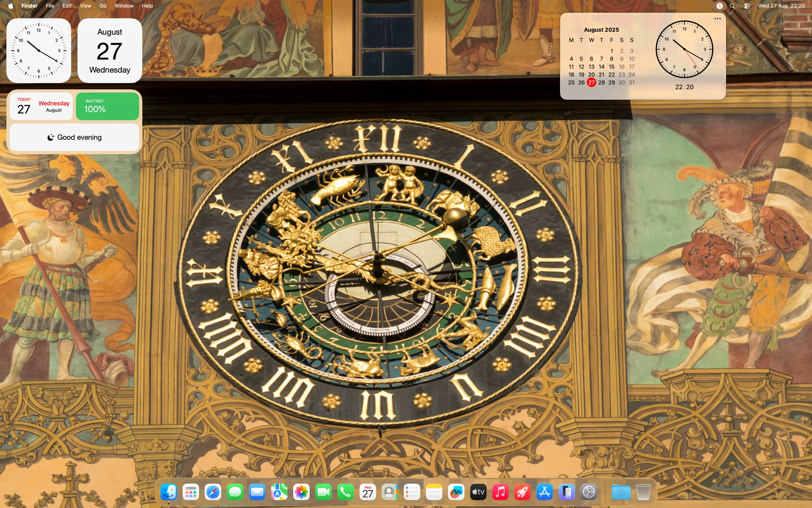Open System Settings gear icon

pyautogui.click(x=589, y=492)
